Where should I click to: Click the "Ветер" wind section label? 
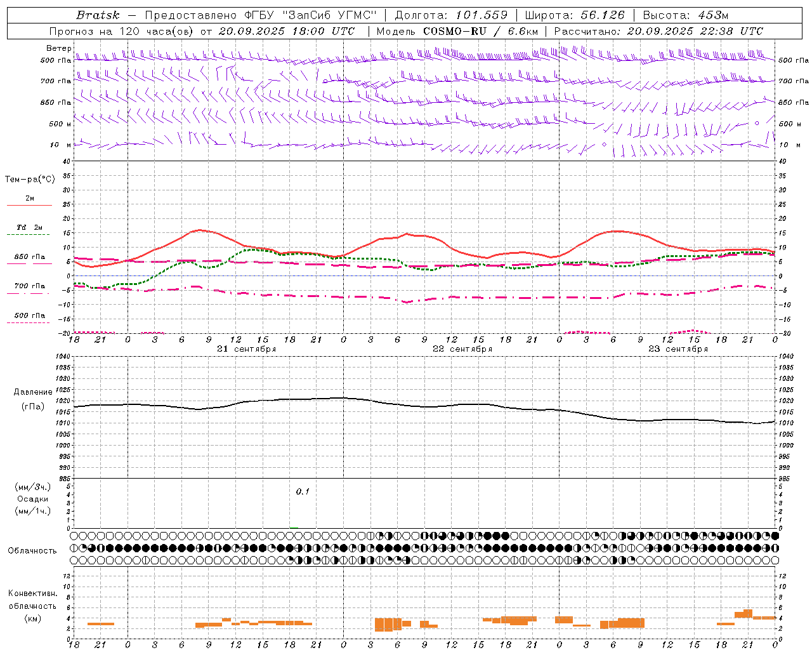coord(58,48)
